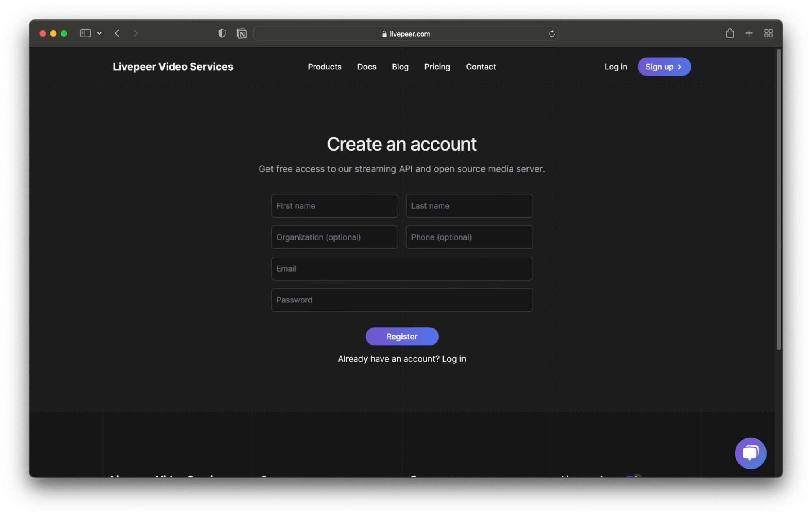Click Log in below Register
This screenshot has width=812, height=516.
point(454,359)
